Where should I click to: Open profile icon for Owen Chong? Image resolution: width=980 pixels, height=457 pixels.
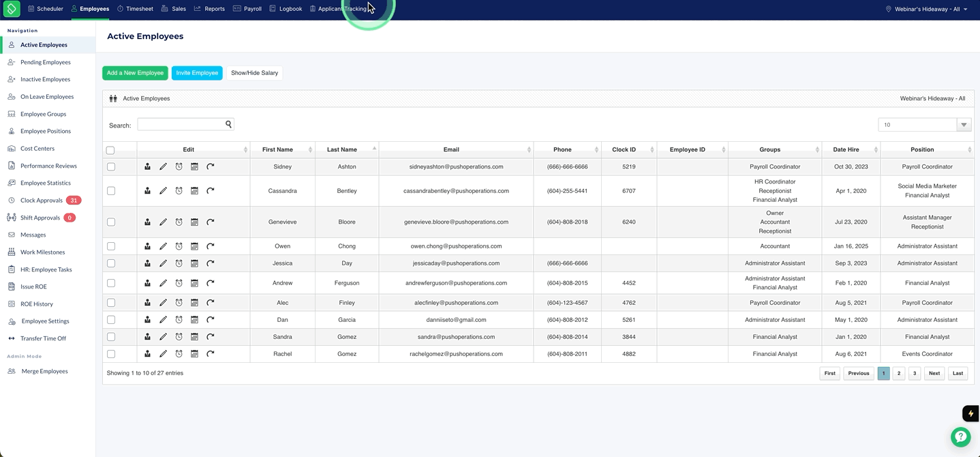coord(147,246)
